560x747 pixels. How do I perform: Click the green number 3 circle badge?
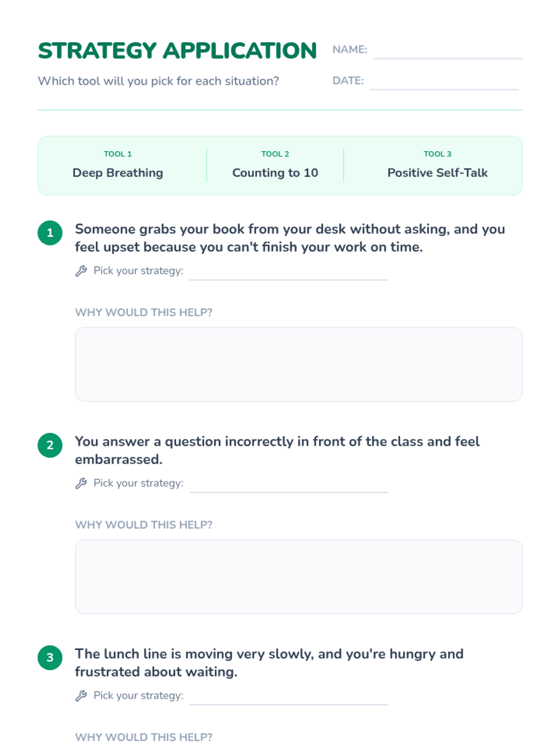click(50, 658)
